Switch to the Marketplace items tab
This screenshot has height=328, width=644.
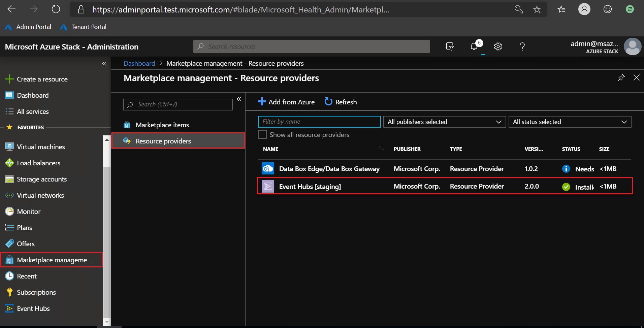point(162,125)
